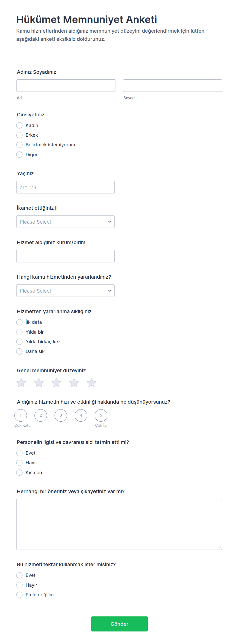Click the second star rating icon
Viewport: 236px width, 644px height.
(x=39, y=383)
